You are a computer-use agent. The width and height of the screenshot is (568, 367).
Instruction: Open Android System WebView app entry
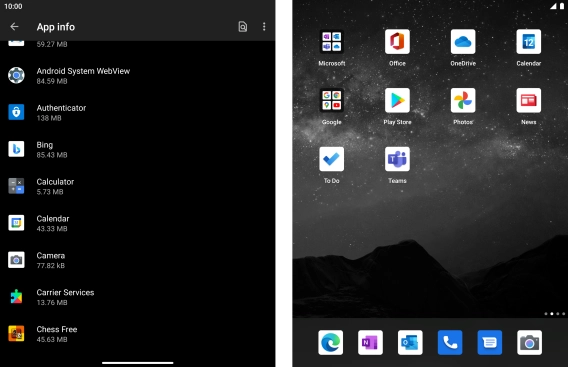tap(138, 75)
